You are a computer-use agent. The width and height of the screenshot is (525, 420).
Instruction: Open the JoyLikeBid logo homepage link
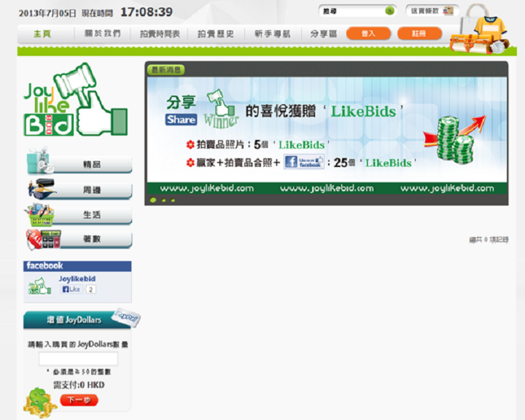tap(76, 100)
